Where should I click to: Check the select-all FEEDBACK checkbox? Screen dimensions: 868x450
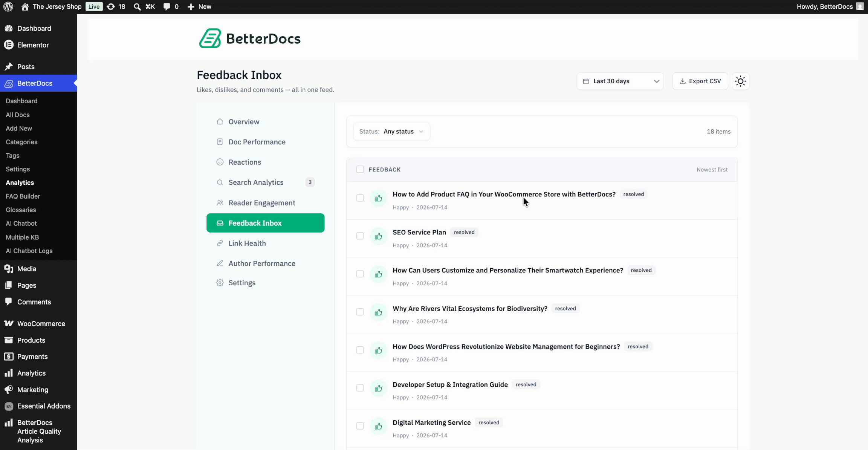coord(360,169)
